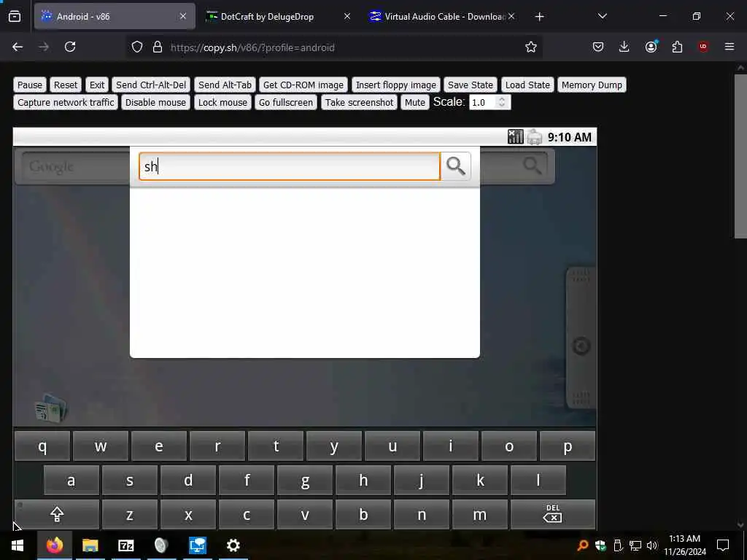This screenshot has height=560, width=747.
Task: Click Go fullscreen button
Action: [286, 102]
